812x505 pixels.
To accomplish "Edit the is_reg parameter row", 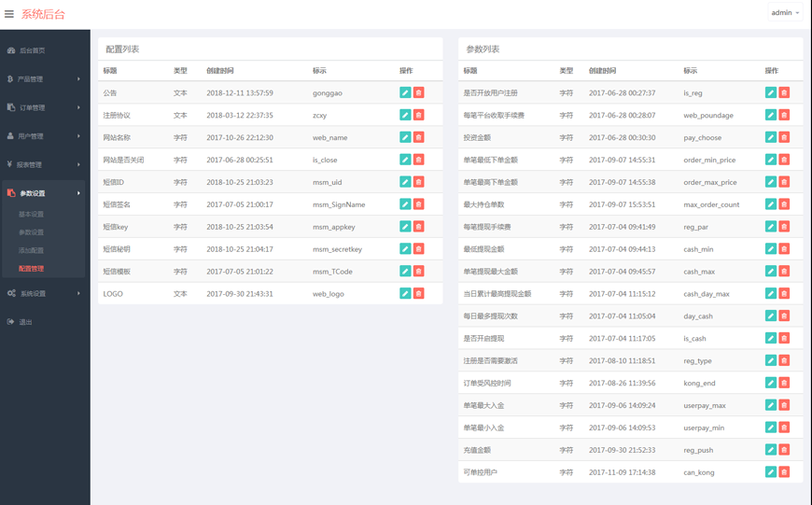I will point(770,92).
